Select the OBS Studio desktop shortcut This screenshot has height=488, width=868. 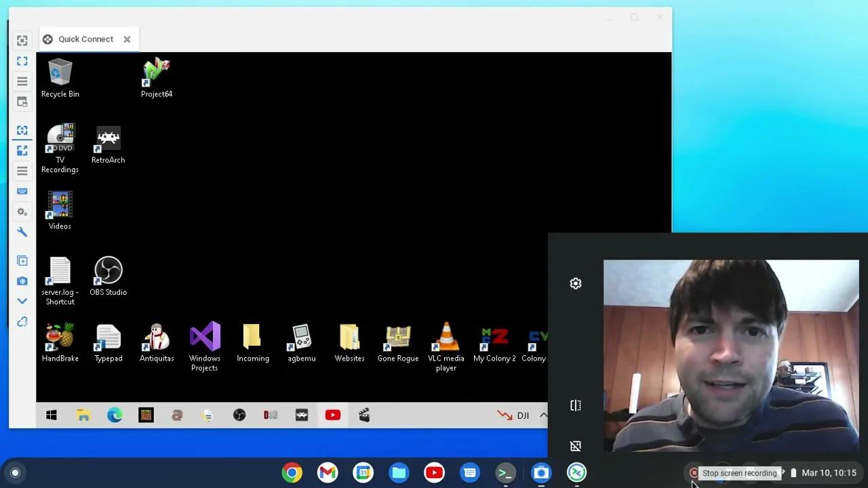pos(108,277)
